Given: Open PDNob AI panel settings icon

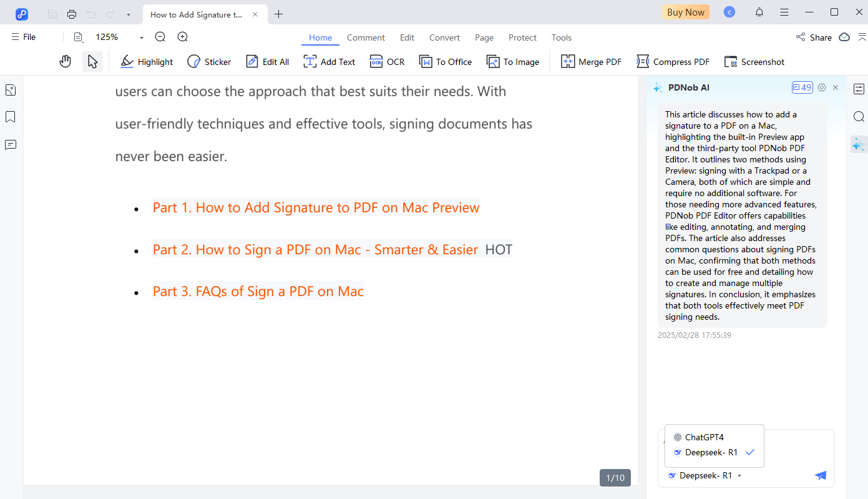Looking at the screenshot, I should pos(822,87).
